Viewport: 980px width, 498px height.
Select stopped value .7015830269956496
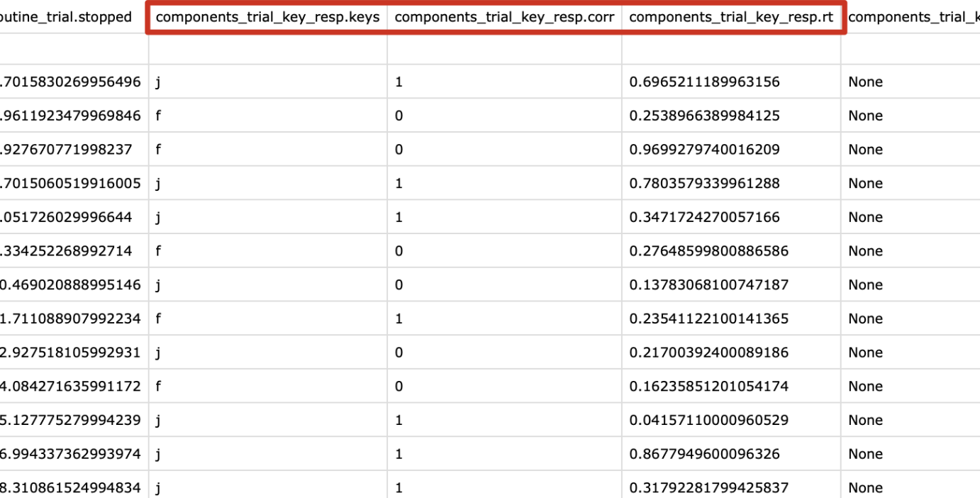point(74,82)
